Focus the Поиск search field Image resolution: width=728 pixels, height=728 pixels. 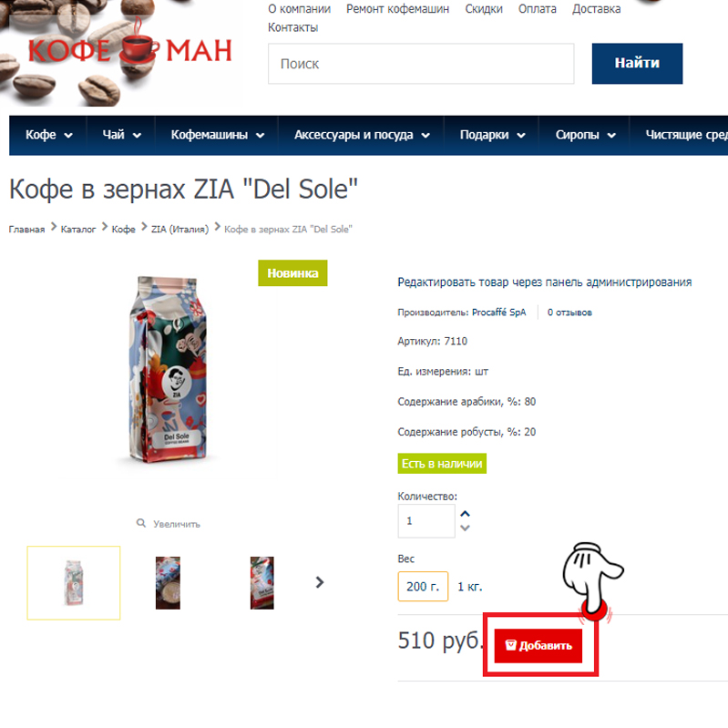tap(421, 64)
